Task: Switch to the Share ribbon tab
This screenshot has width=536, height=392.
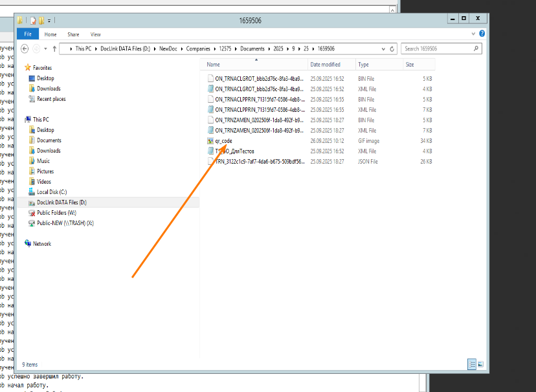Action: click(73, 34)
